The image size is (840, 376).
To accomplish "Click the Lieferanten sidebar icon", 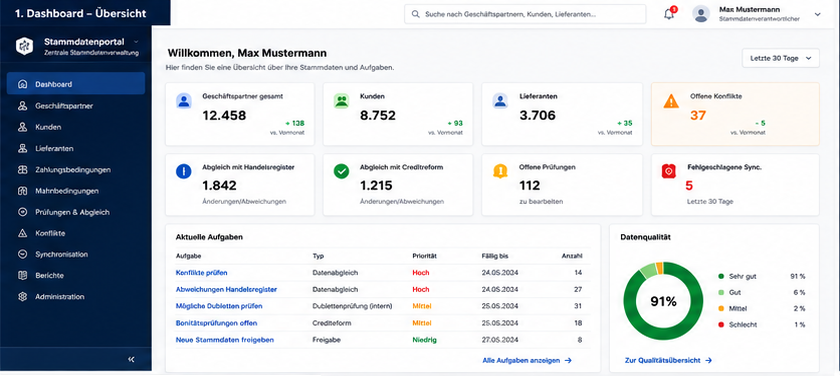I will point(22,148).
